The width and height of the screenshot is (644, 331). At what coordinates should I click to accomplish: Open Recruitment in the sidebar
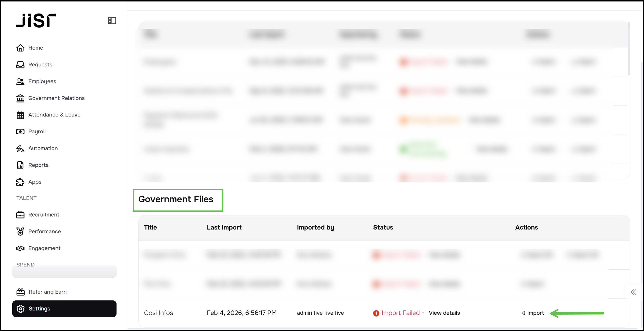point(44,215)
